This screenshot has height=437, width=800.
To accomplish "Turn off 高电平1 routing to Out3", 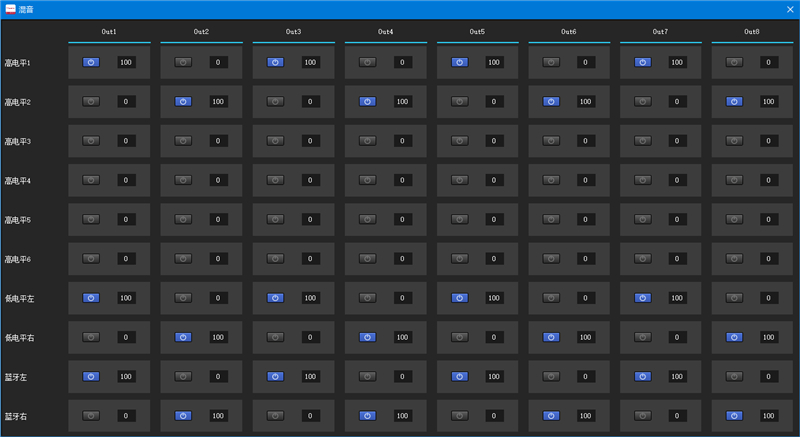I will tap(275, 62).
